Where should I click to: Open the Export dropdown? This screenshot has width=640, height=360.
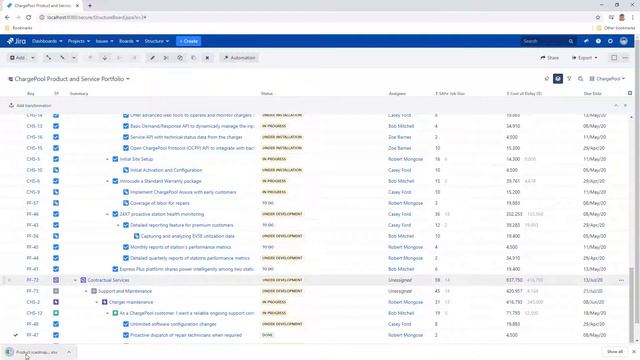[x=584, y=58]
